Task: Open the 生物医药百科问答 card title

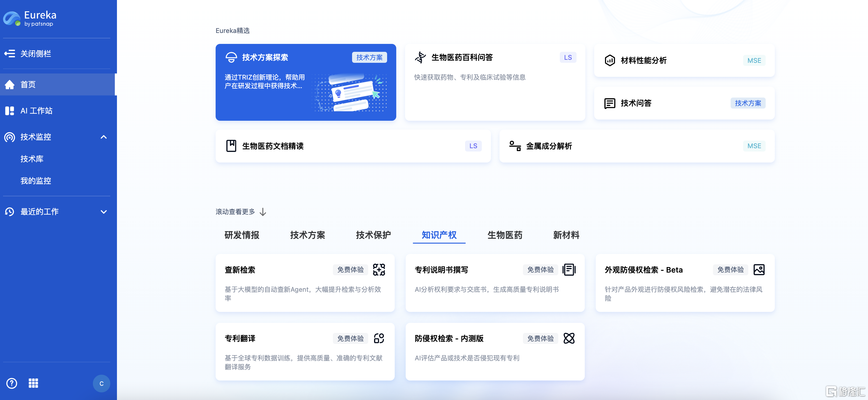Action: coord(462,57)
